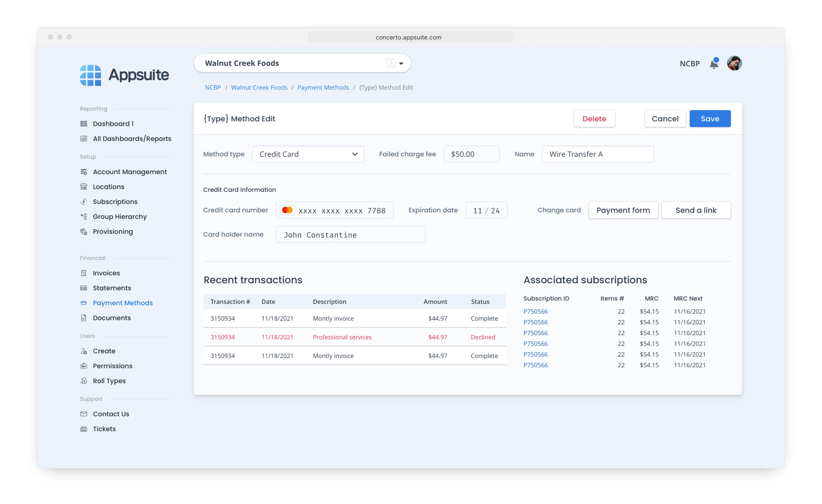Click the Provisioning icon in sidebar
Viewport: 822px width, 504px height.
(x=84, y=232)
